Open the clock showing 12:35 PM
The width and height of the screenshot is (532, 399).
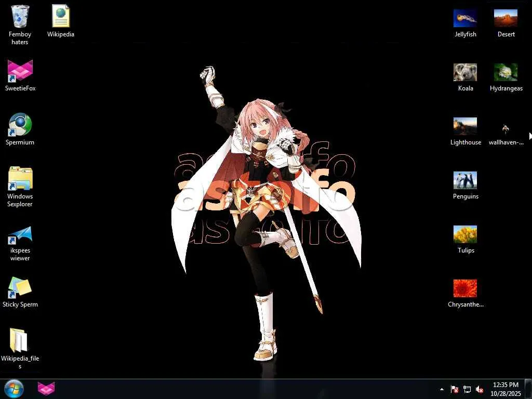point(506,389)
